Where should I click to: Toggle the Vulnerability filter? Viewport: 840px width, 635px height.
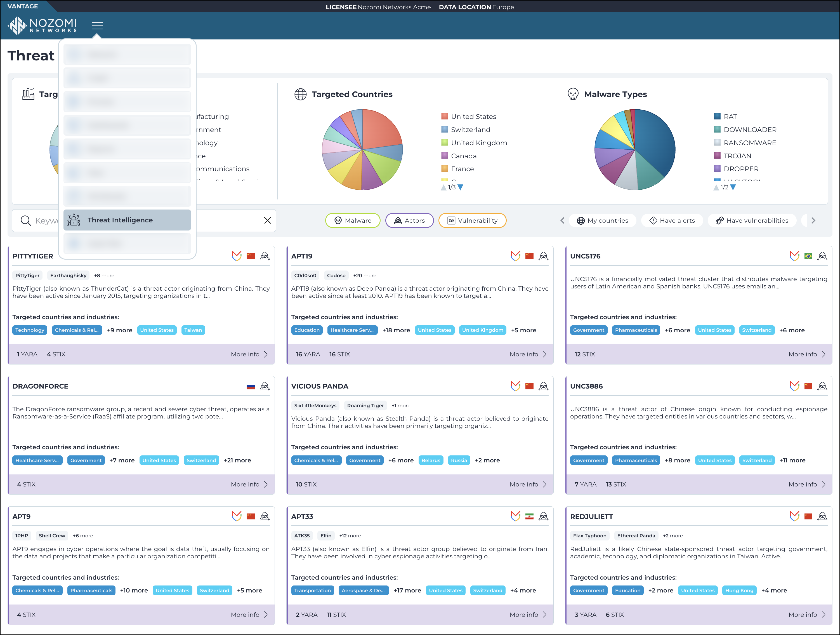tap(472, 220)
